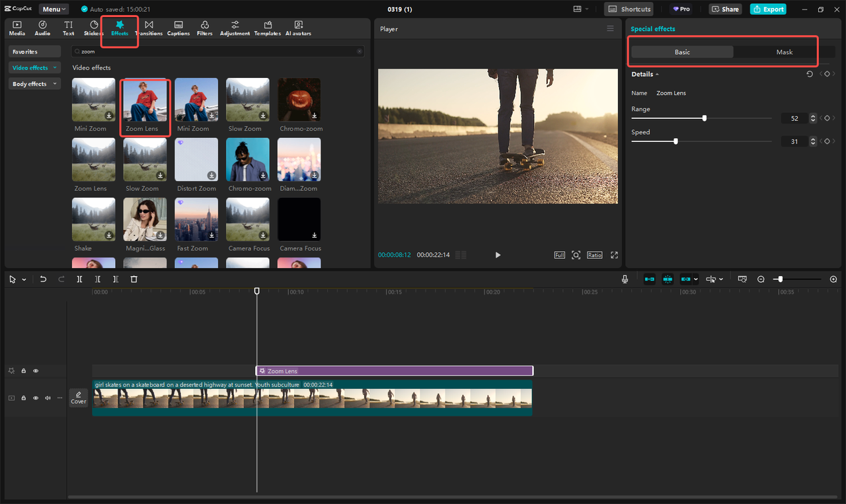Open the Menu dropdown
This screenshot has height=504, width=846.
[53, 9]
